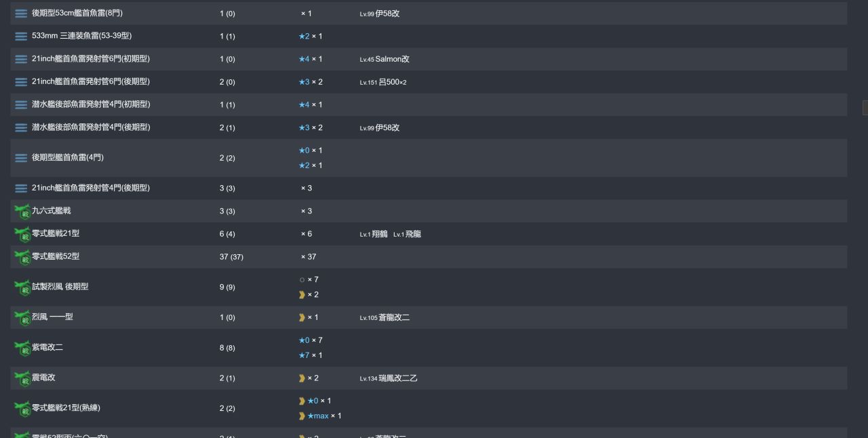The image size is (868, 438).
Task: Click ship name 翔鶴
Action: tap(380, 234)
